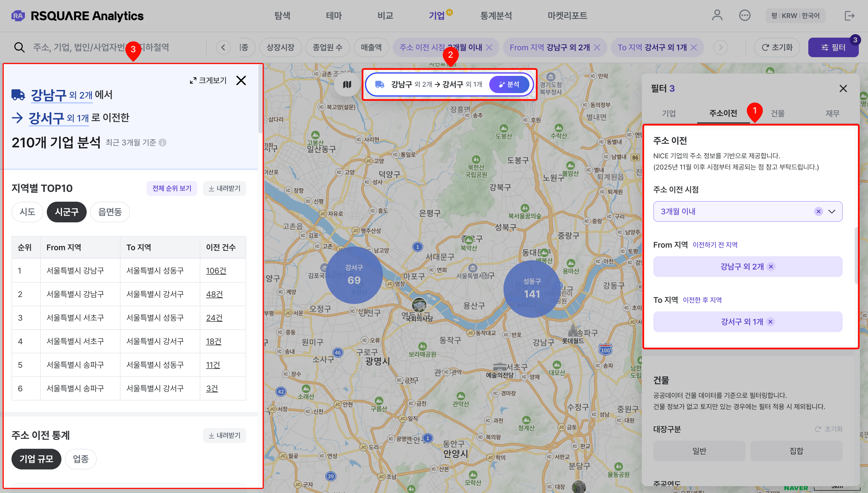
Task: Open the 평 | KRW | 한국어 settings selector
Action: (x=795, y=16)
